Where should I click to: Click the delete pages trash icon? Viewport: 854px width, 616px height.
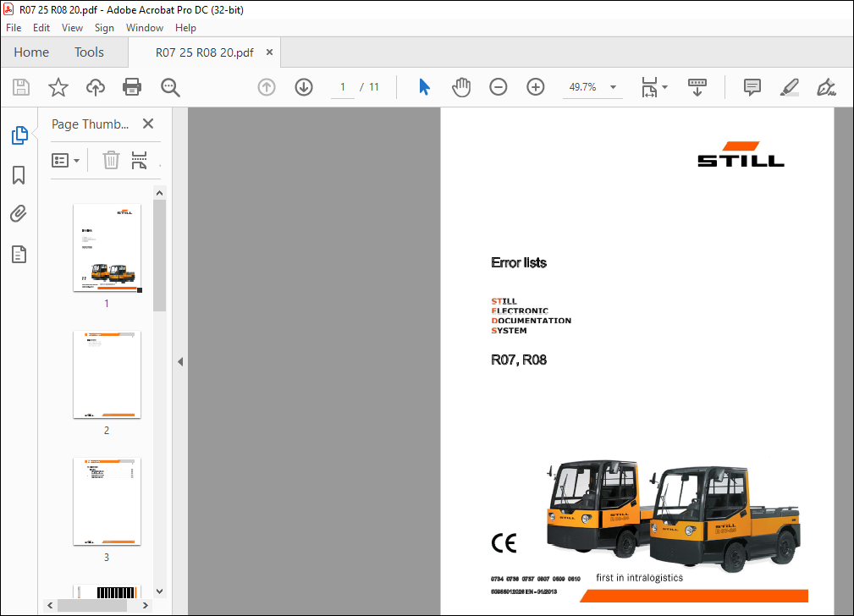111,160
